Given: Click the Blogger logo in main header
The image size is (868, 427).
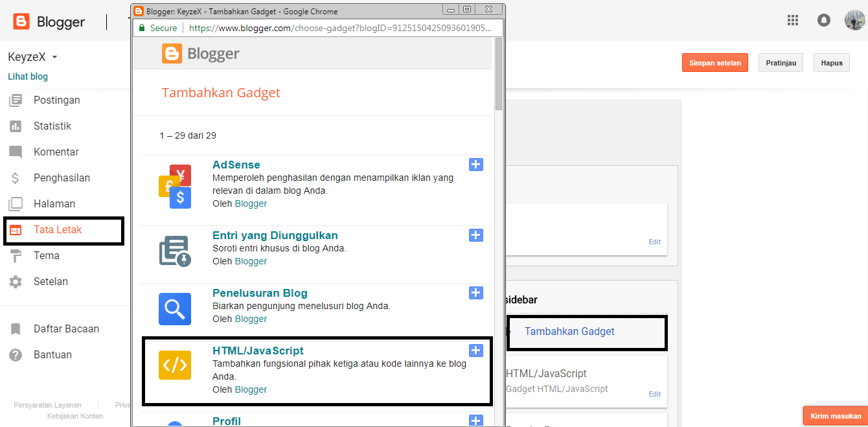Looking at the screenshot, I should pyautogui.click(x=49, y=21).
